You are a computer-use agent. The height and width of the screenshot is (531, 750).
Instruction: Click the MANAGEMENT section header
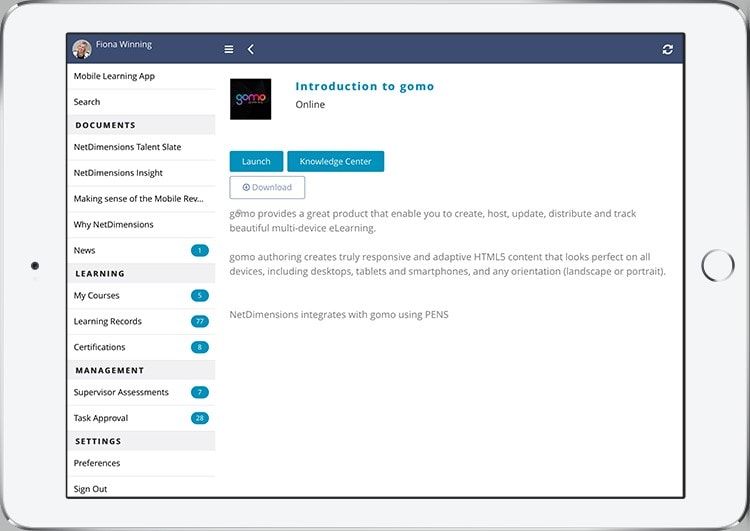pyautogui.click(x=142, y=370)
